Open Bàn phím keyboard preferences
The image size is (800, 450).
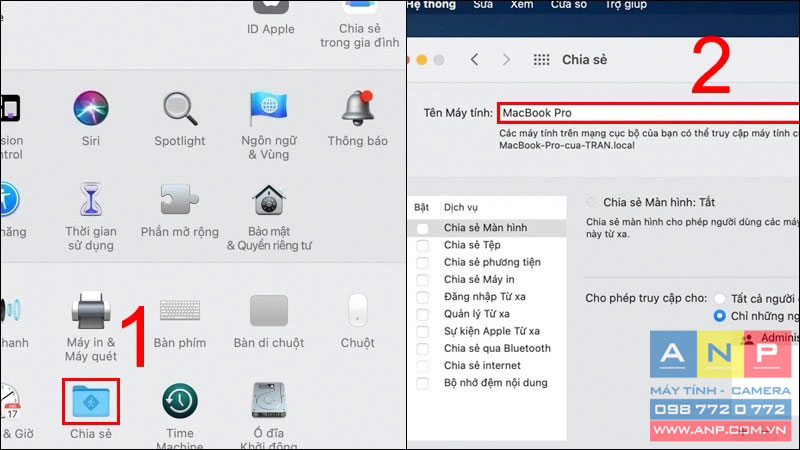coord(180,310)
